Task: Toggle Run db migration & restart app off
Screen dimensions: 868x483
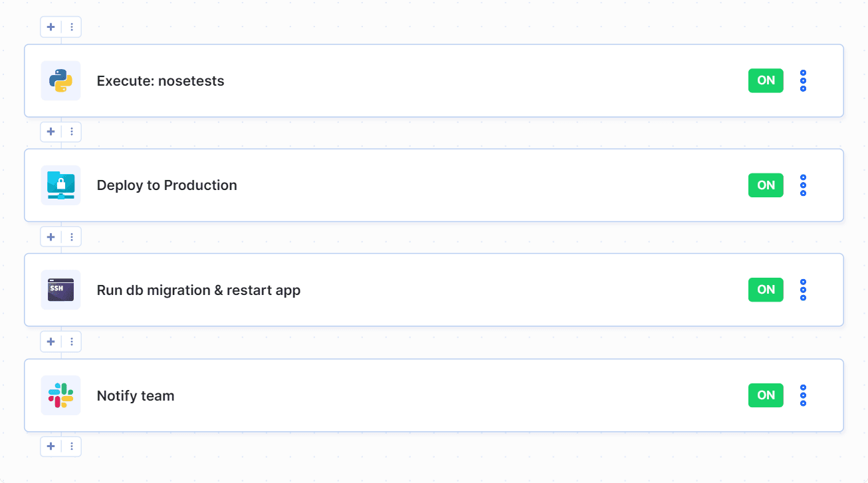Action: [765, 290]
